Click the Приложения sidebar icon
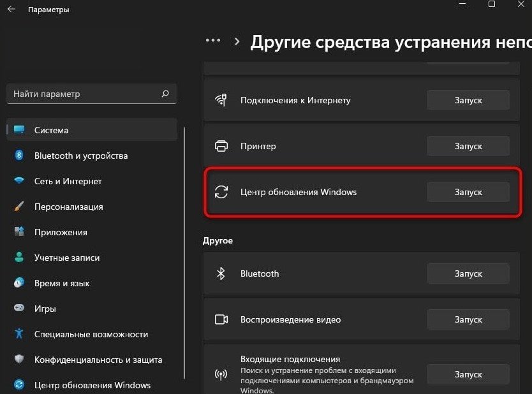This screenshot has height=394, width=532. click(19, 231)
